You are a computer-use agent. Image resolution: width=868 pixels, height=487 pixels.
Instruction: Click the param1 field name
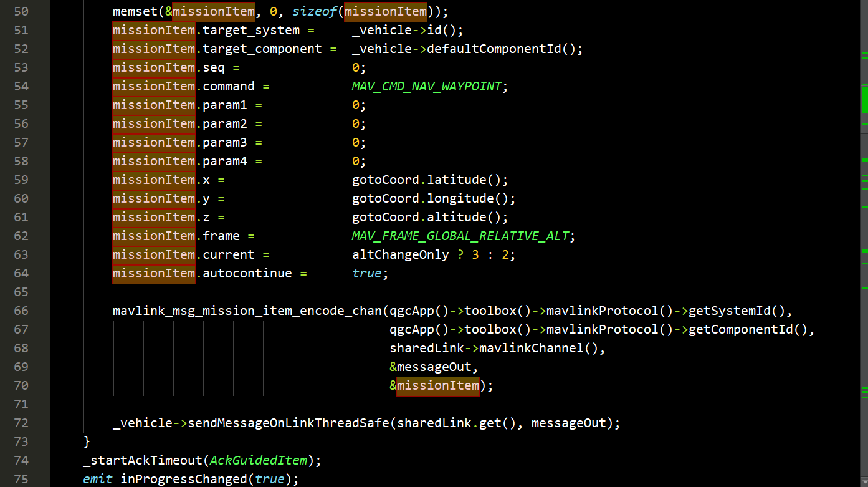coord(225,105)
